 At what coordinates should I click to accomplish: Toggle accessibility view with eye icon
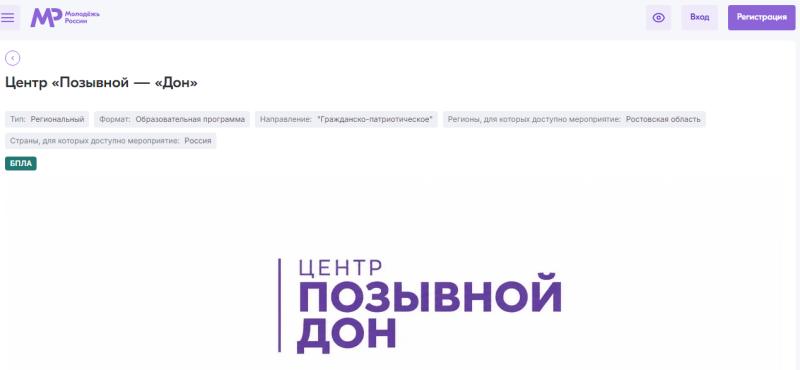(658, 18)
